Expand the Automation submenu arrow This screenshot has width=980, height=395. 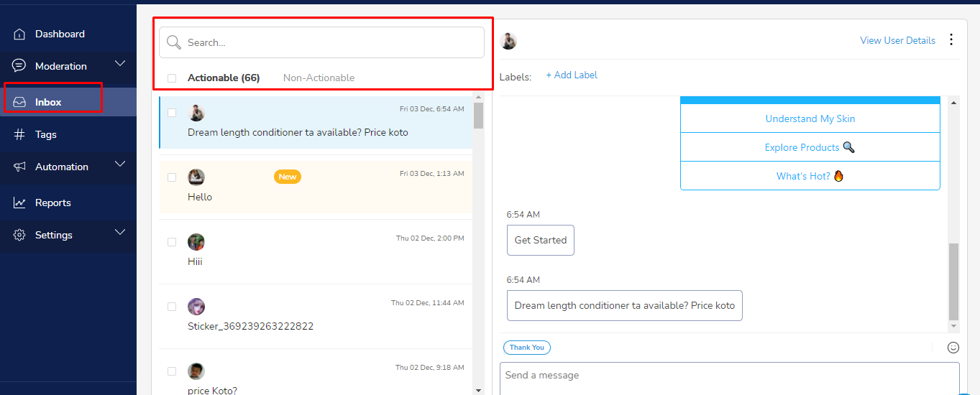pyautogui.click(x=120, y=164)
